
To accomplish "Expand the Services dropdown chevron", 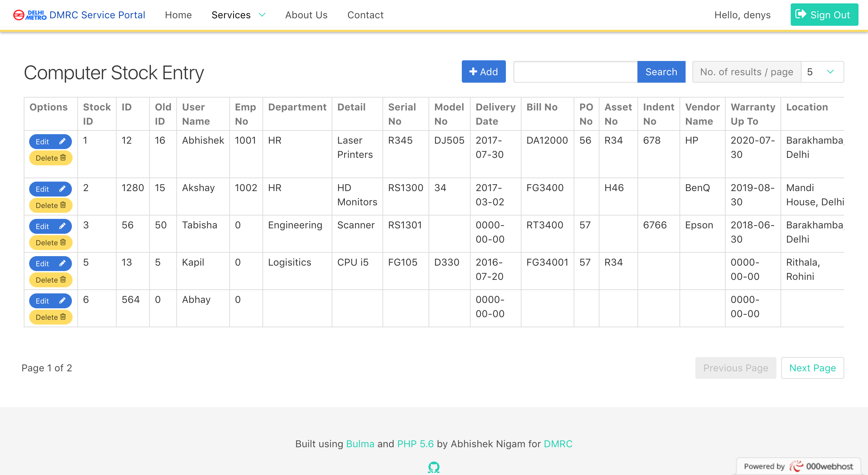I will tap(262, 15).
